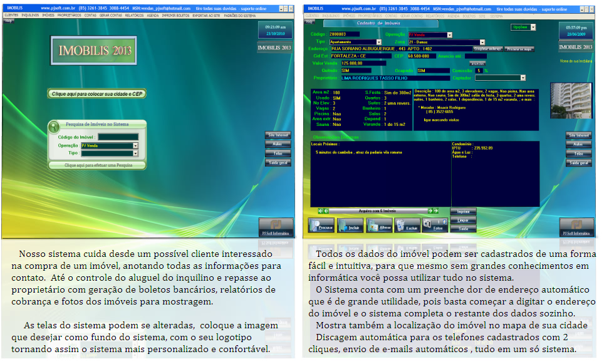Click 'Clique aqui para colocar sua cidade e CEP'
Image resolution: width=604 pixels, height=364 pixels.
(96, 93)
